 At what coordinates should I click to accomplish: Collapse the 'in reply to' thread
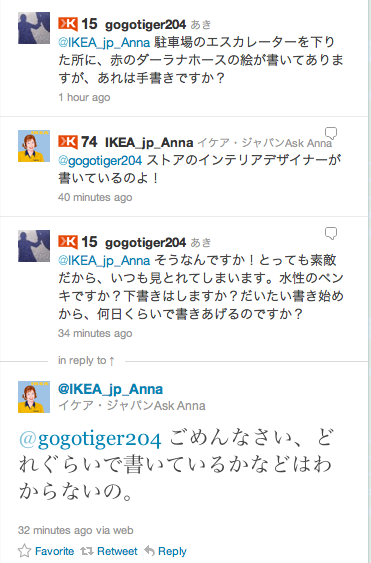(86, 360)
